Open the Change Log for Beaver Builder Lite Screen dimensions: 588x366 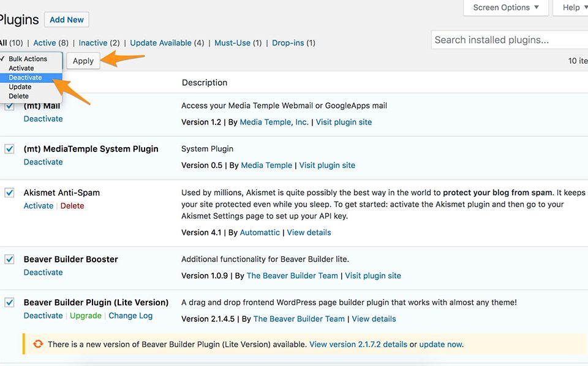[130, 315]
